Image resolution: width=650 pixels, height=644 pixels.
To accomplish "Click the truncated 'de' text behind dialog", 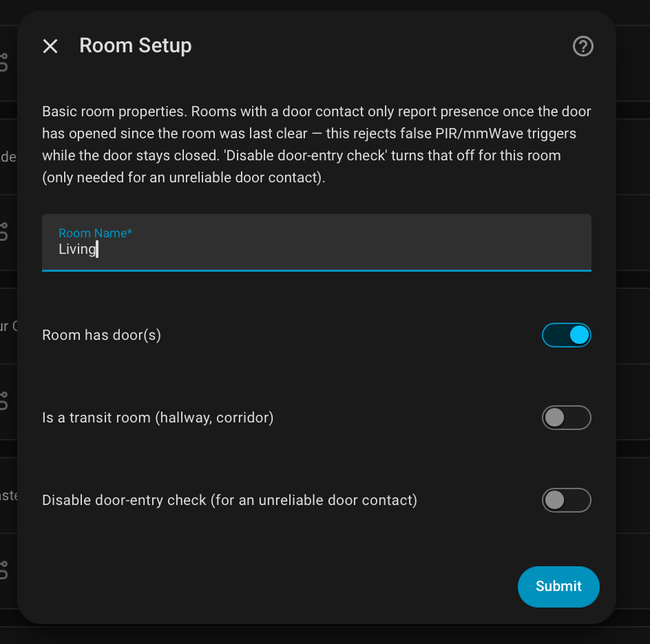I will 8,157.
